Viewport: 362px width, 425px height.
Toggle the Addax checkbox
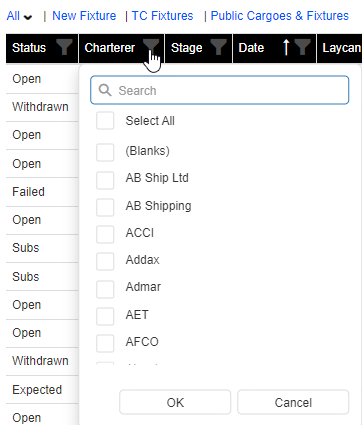point(105,261)
